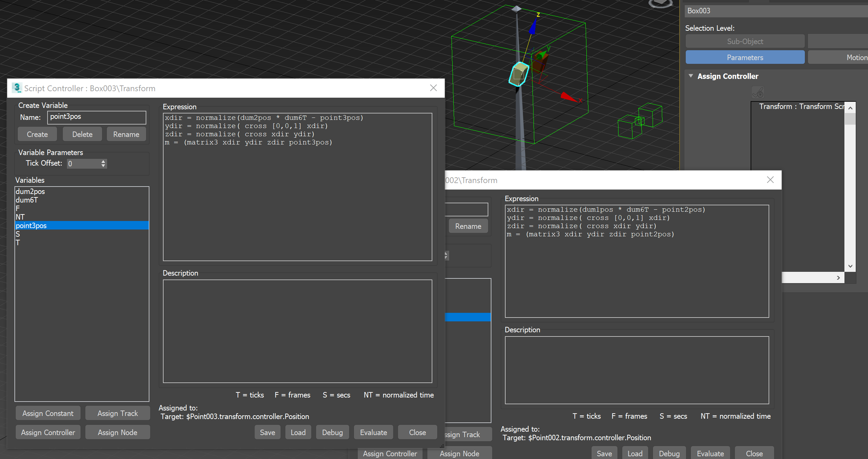Viewport: 868px width, 459px height.
Task: Click Assign Constant in the Box003 dialog
Action: [x=48, y=413]
